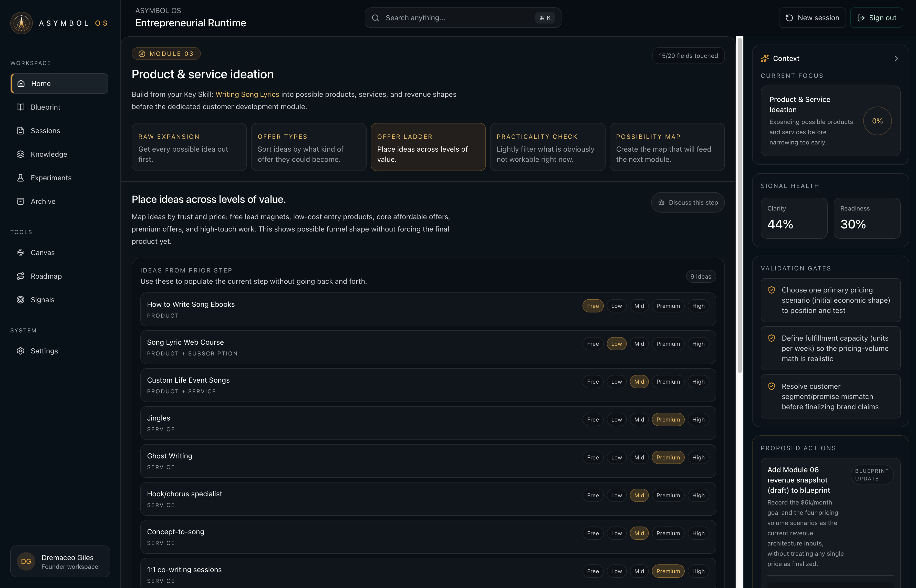Open Dremaceo Giles founder workspace card
The height and width of the screenshot is (588, 916).
coord(60,561)
